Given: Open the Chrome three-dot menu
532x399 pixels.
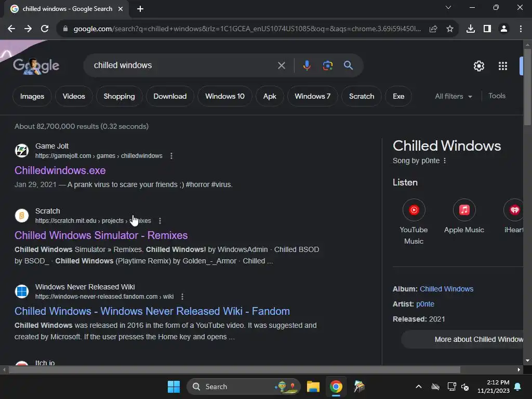Looking at the screenshot, I should tap(521, 29).
